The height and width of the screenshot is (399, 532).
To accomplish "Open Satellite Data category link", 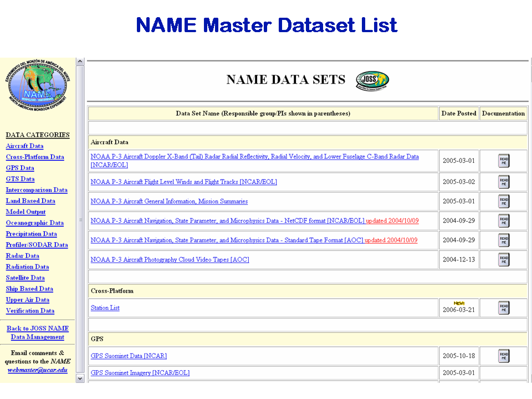I will coord(25,278).
